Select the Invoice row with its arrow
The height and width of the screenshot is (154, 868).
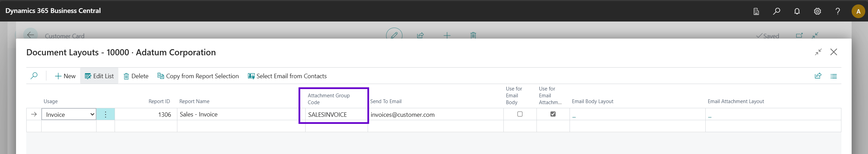pos(34,114)
